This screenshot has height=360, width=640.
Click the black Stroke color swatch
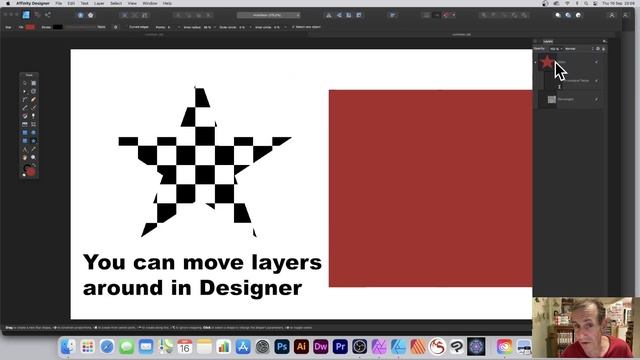tap(58, 27)
